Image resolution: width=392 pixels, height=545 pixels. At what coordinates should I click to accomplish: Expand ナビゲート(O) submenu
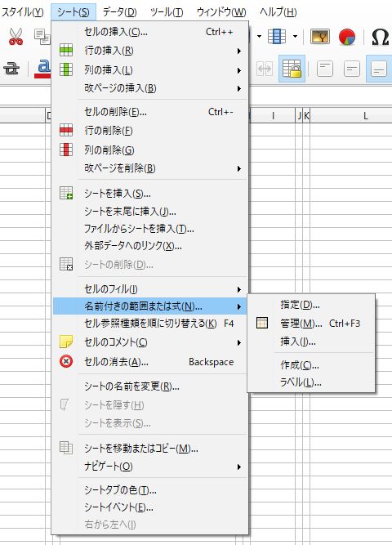[x=149, y=467]
